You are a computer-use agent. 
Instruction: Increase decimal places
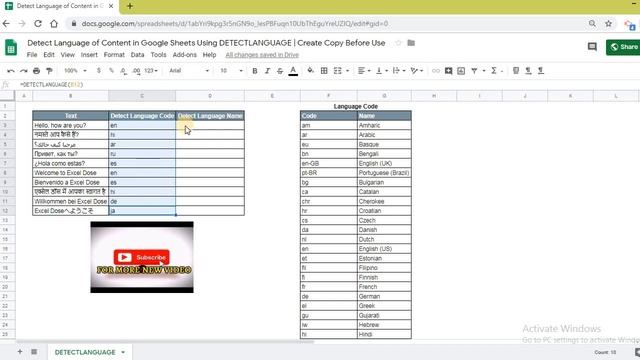[136, 71]
